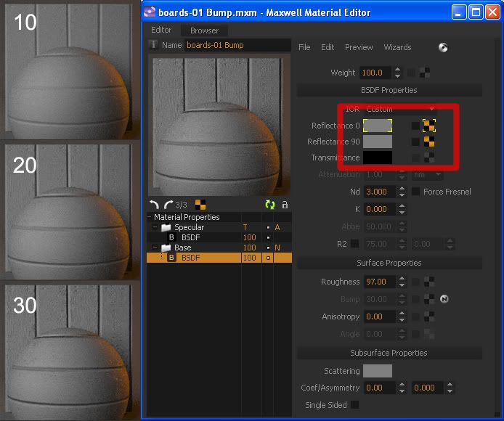
Task: Select the BSDF under Specular
Action: click(x=219, y=237)
